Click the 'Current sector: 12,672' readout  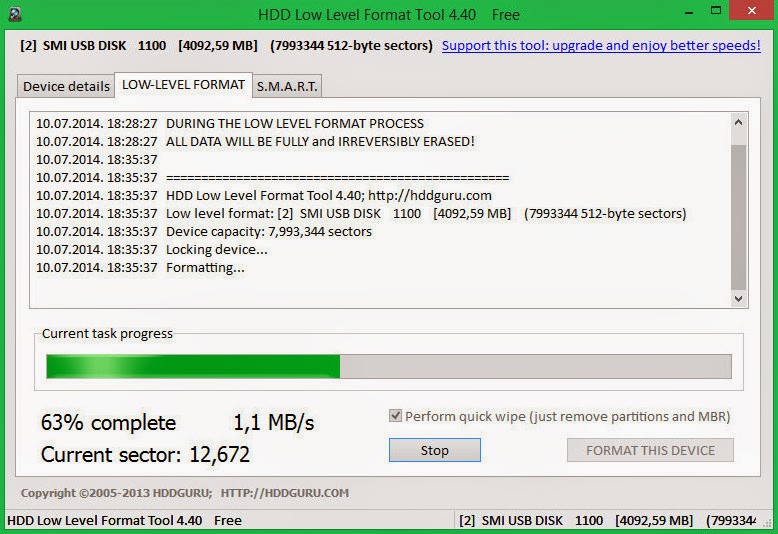click(145, 455)
